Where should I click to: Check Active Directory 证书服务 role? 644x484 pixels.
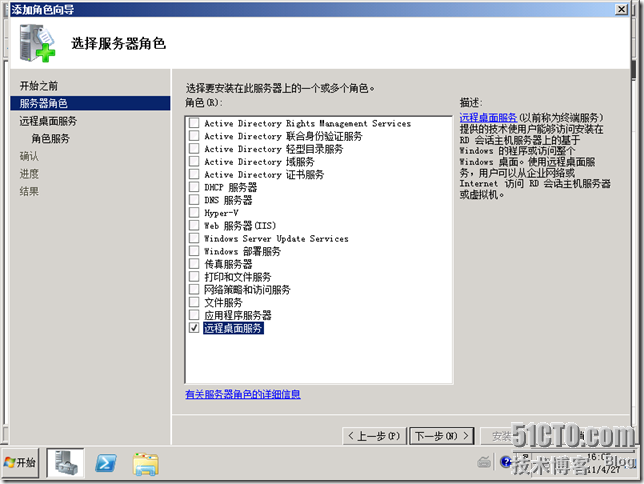click(x=194, y=174)
